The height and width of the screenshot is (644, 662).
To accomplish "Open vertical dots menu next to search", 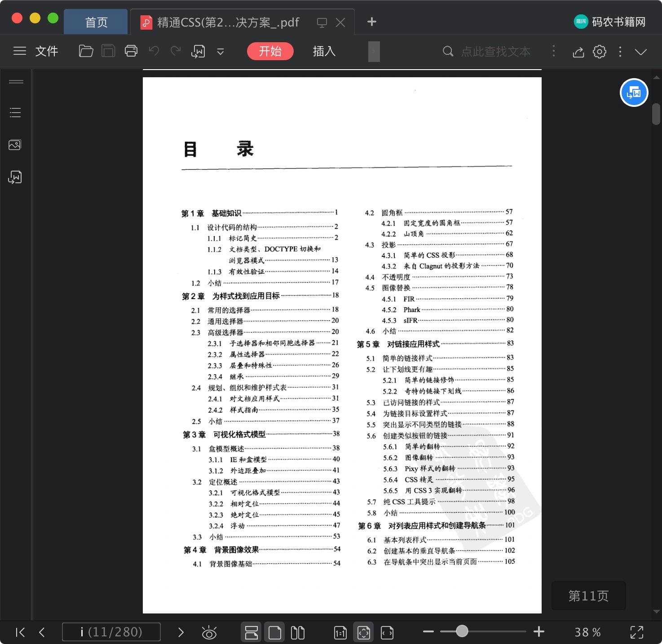I will tap(553, 51).
